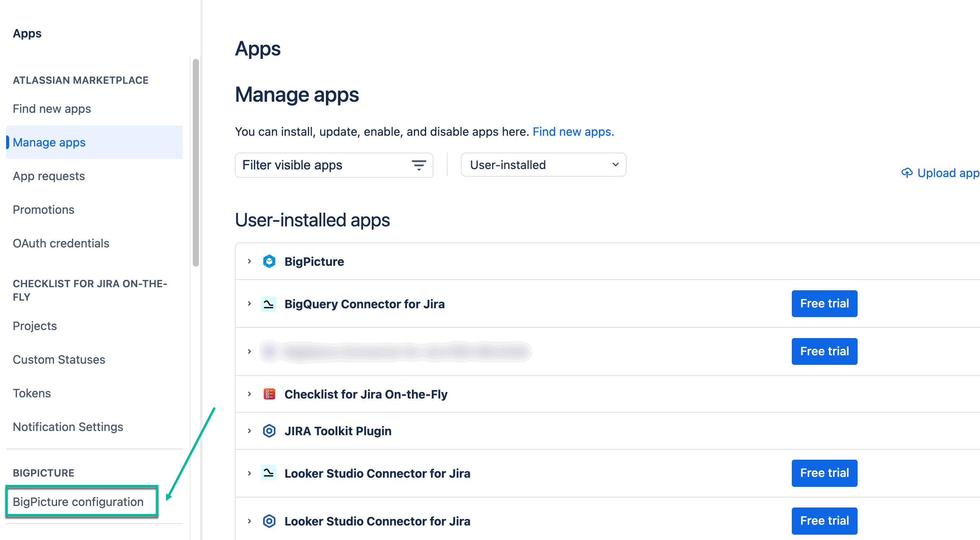
Task: Open the User-installed apps dropdown
Action: 543,165
